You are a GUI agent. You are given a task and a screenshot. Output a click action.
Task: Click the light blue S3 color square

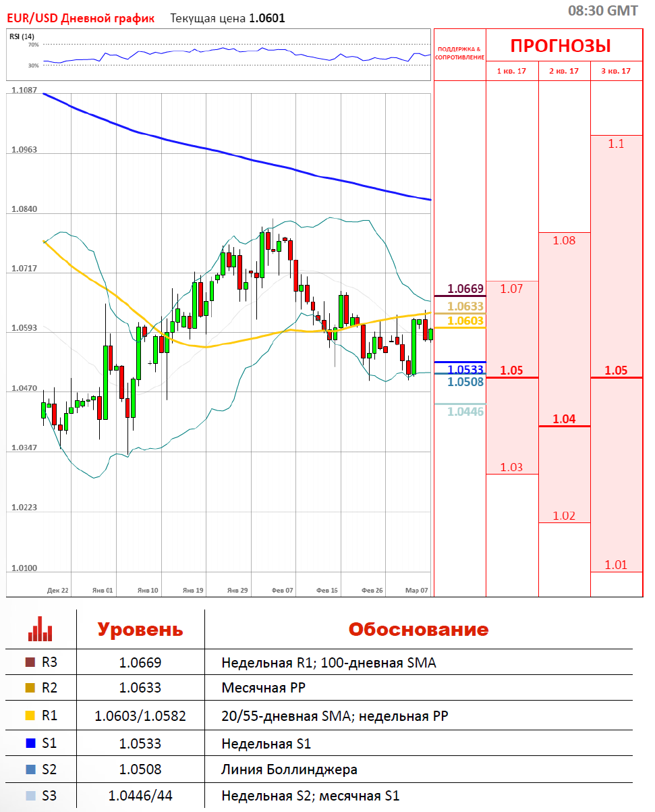[x=29, y=796]
